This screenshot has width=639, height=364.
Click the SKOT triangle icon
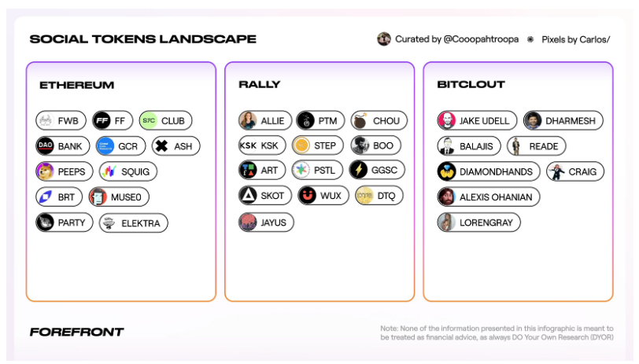pyautogui.click(x=248, y=196)
